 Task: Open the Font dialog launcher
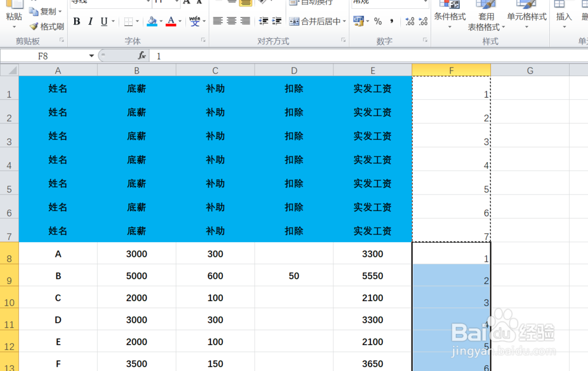pos(203,41)
